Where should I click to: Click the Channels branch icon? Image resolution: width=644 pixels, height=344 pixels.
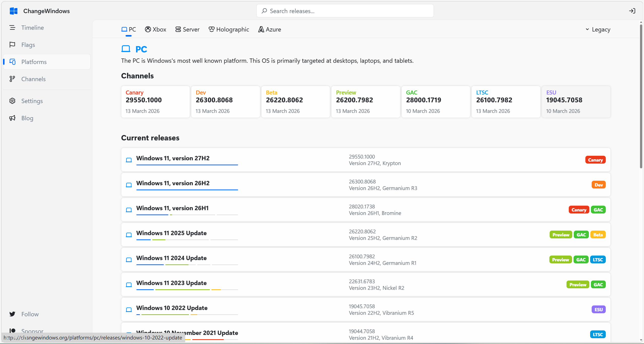coord(12,79)
